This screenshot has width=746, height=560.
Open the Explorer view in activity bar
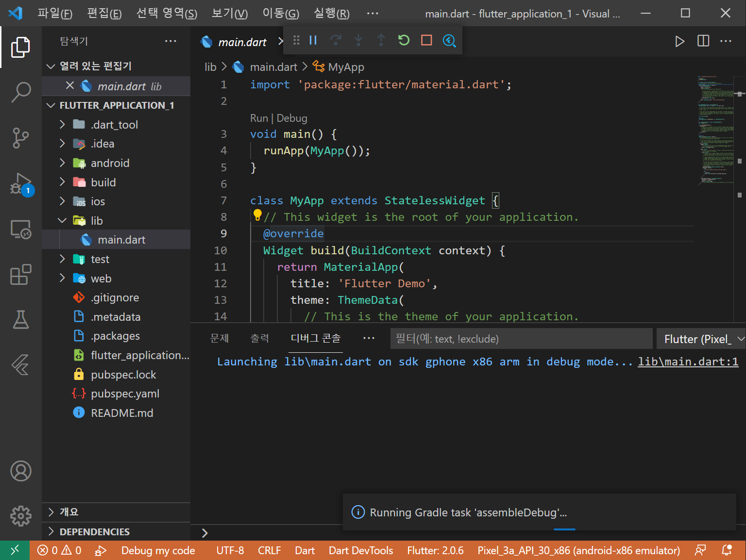[x=20, y=47]
